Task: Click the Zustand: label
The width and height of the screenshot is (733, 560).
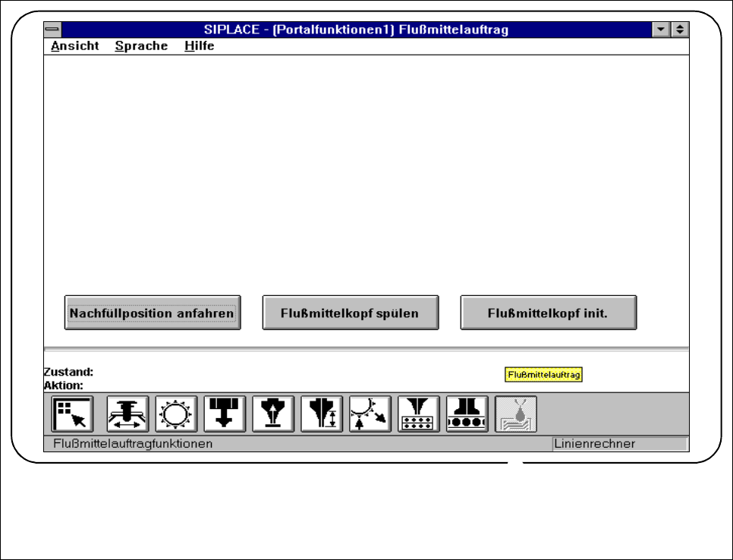Action: 69,372
